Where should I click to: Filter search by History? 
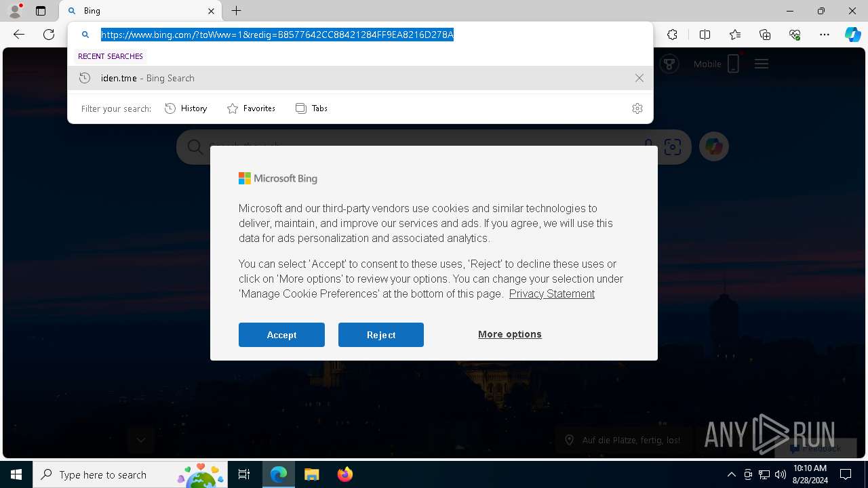[186, 108]
